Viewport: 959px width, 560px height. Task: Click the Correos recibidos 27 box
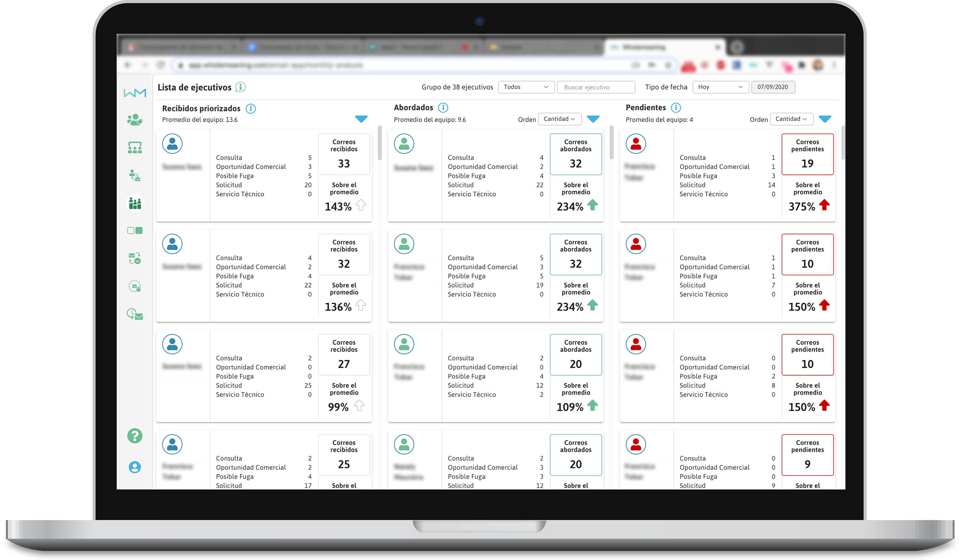pyautogui.click(x=344, y=355)
